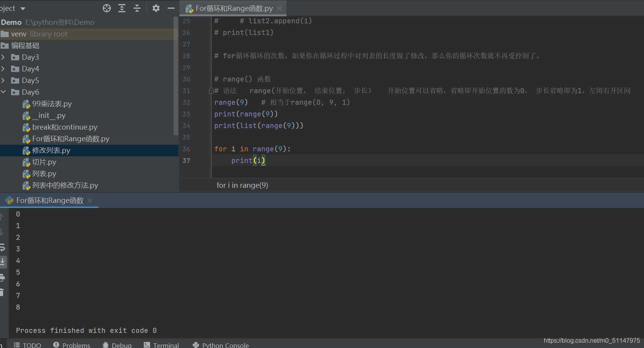Close the For循环和Range函数 run tab
644x348 pixels.
(90, 201)
